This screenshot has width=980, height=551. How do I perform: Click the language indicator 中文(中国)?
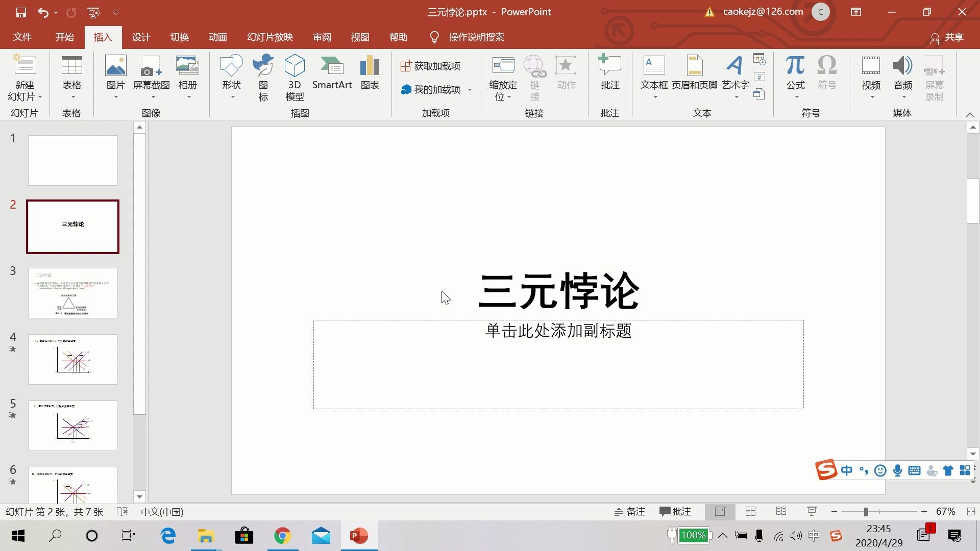click(162, 512)
